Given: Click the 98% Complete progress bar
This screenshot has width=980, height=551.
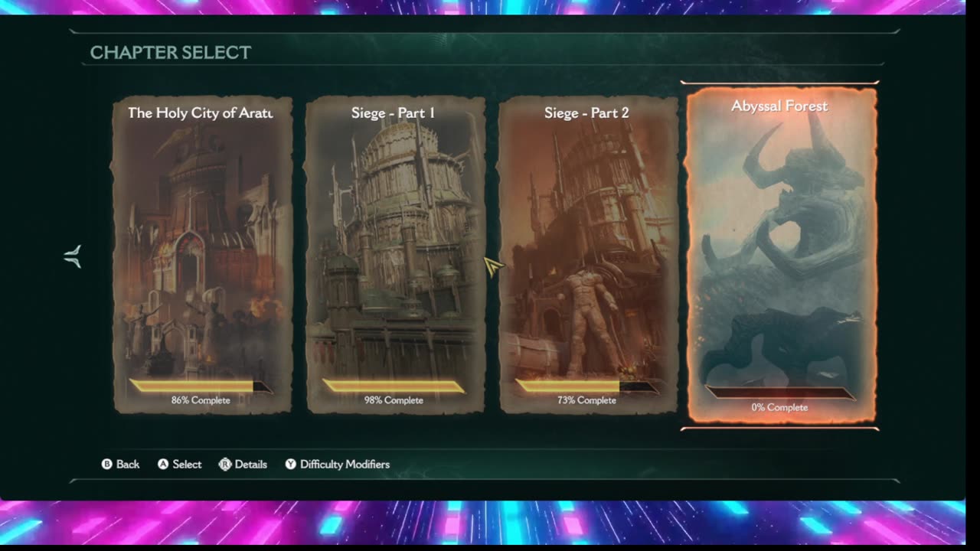Looking at the screenshot, I should [394, 386].
